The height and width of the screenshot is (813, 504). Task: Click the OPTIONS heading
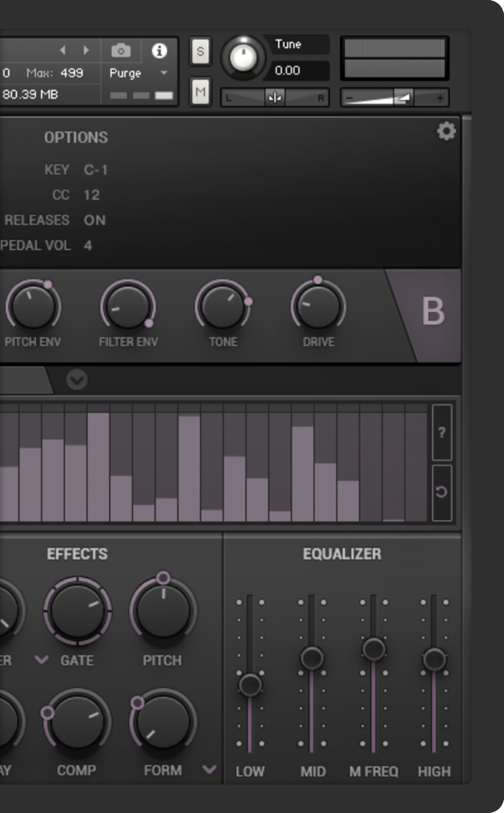tap(76, 138)
